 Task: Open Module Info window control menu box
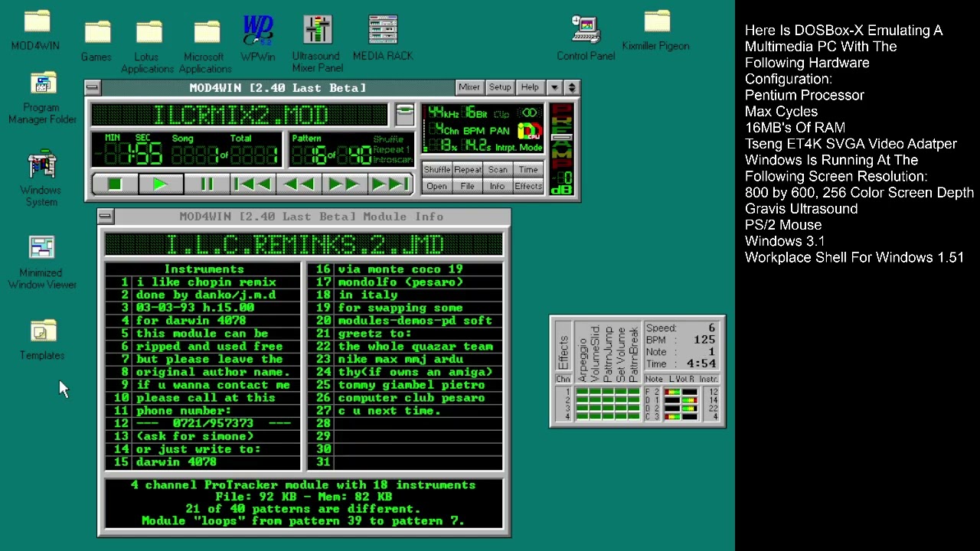tap(105, 217)
